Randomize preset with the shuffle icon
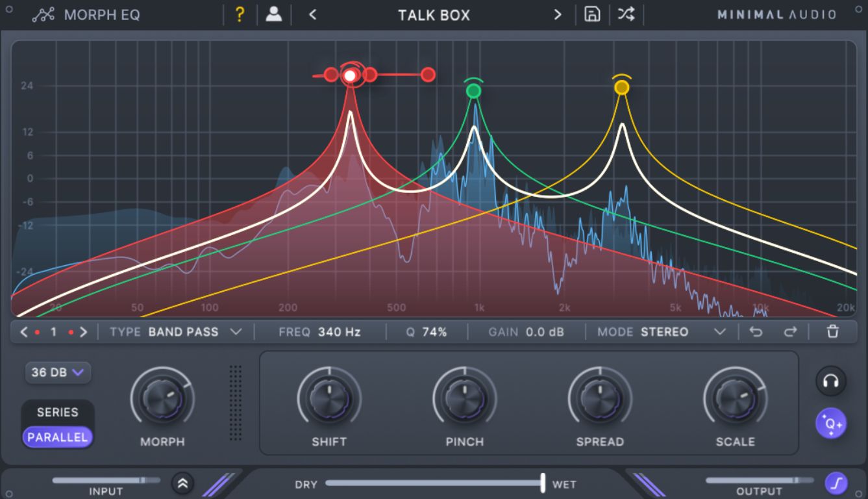Screen dimensions: 868x499 point(626,14)
